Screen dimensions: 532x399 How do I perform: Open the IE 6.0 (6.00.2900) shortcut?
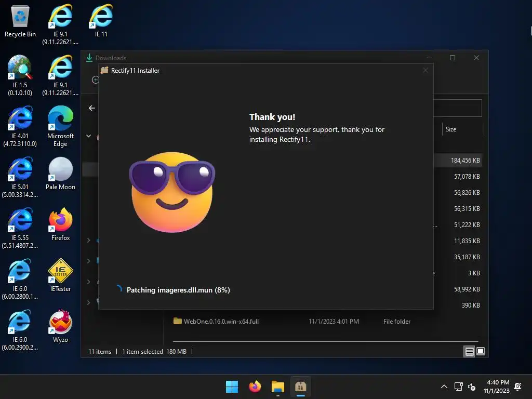click(20, 330)
